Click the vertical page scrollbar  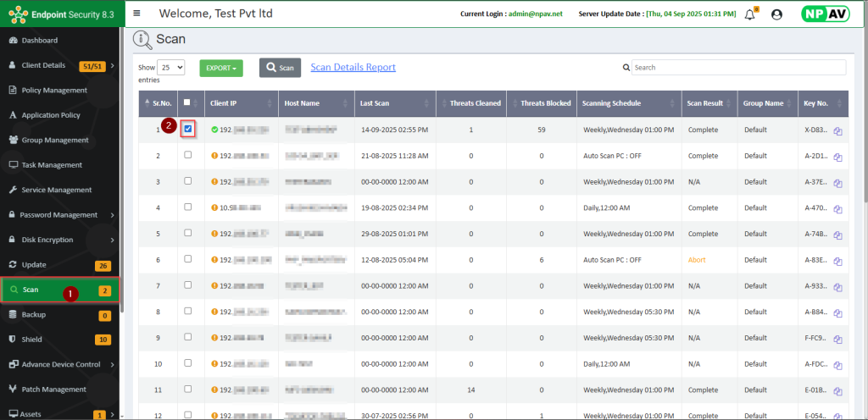864,127
